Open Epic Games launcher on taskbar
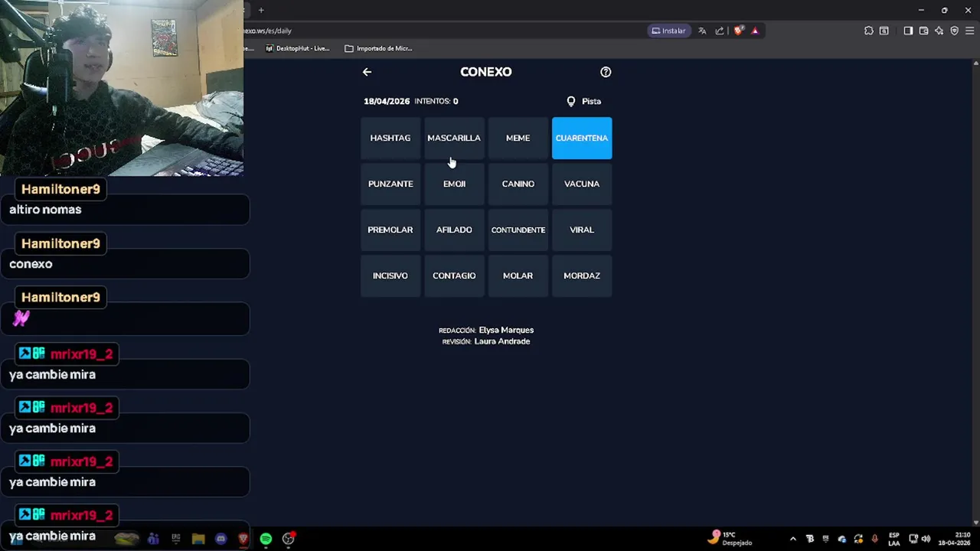Viewport: 980px width, 551px height. click(x=176, y=539)
